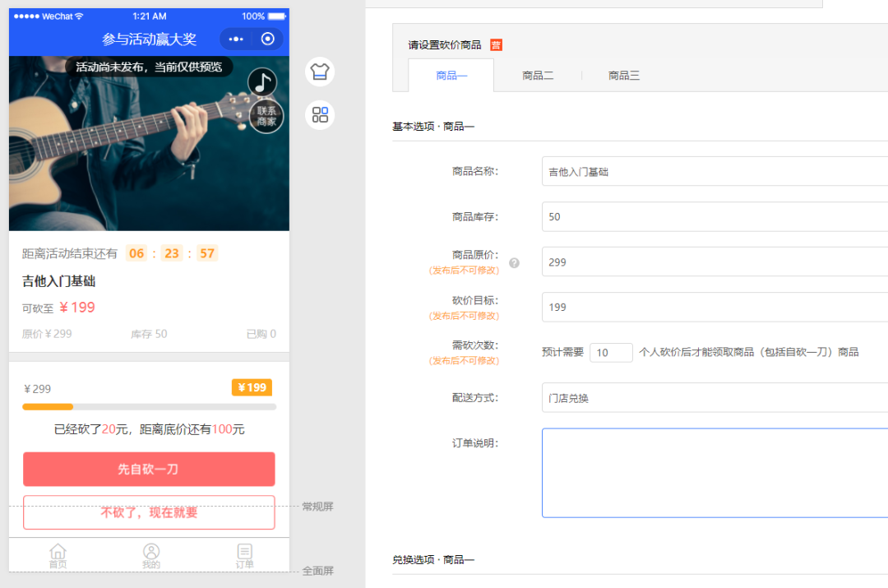Switch to the 商品三 tab
This screenshot has height=588, width=888.
pos(624,76)
